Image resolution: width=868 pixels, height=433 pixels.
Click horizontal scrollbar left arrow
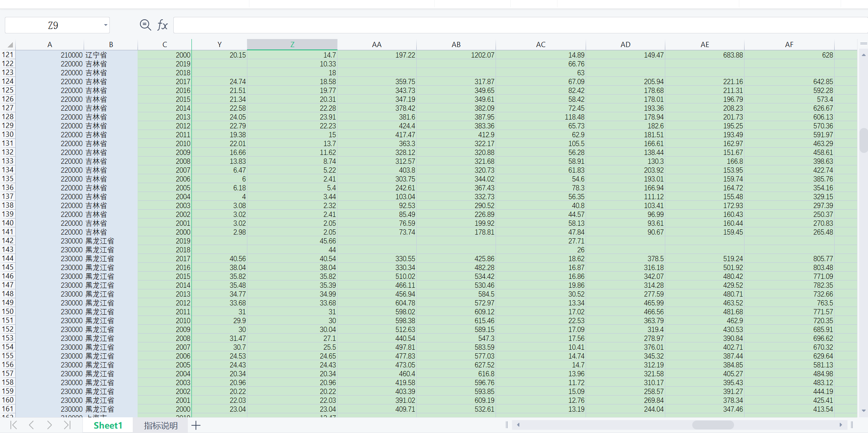[x=518, y=425]
